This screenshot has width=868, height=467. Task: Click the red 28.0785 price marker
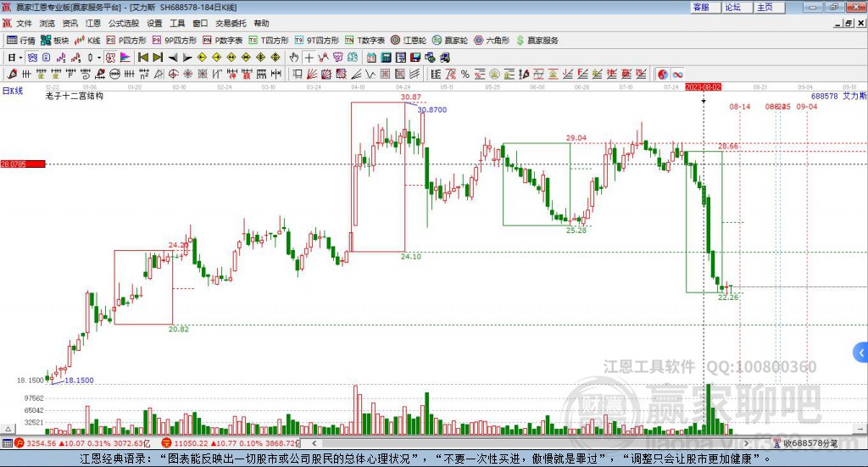coord(23,164)
